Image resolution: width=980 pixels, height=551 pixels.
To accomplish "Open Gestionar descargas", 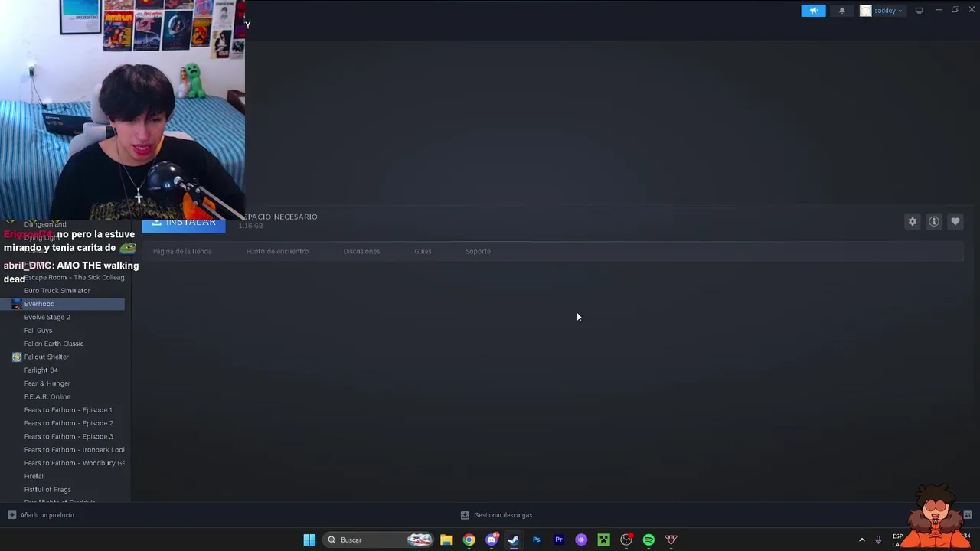I will (503, 515).
